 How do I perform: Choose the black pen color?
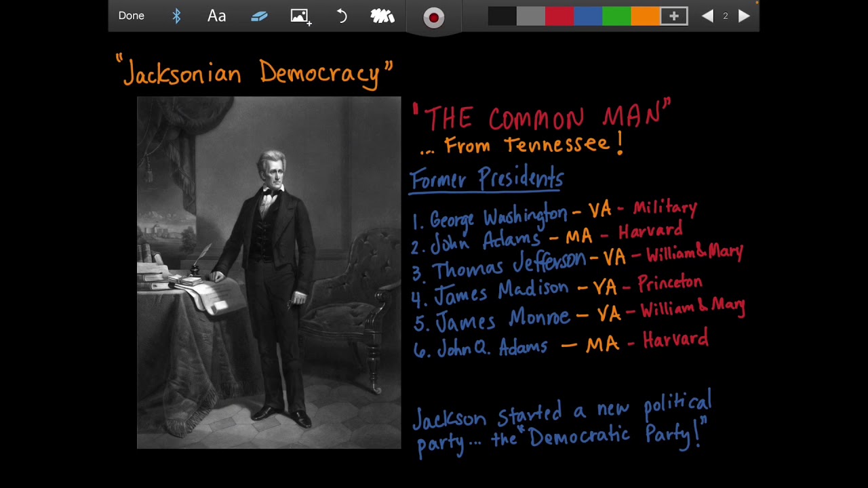(502, 16)
